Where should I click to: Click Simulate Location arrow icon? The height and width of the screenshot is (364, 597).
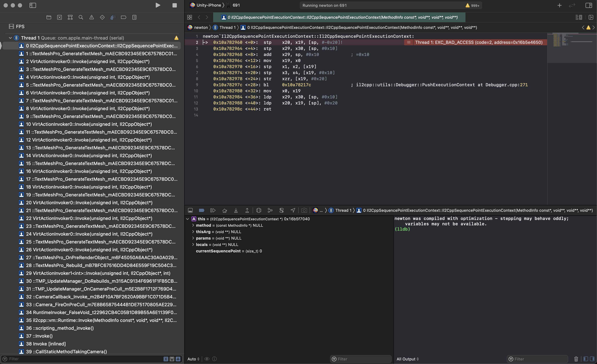pos(293,210)
